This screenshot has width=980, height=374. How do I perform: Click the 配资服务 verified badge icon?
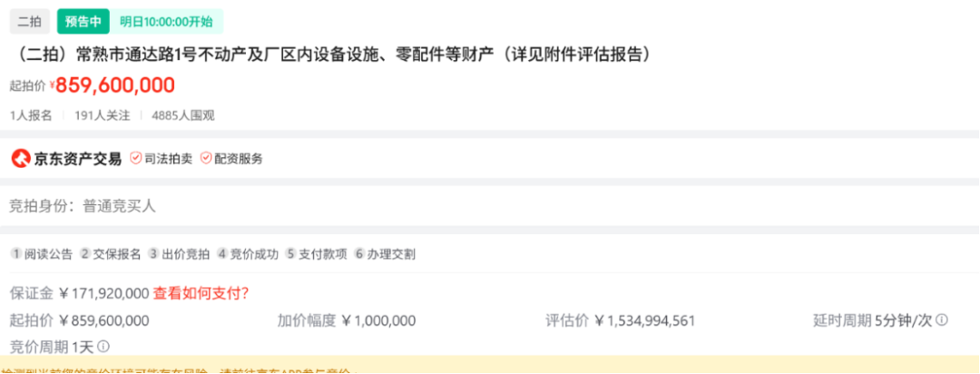[x=205, y=158]
